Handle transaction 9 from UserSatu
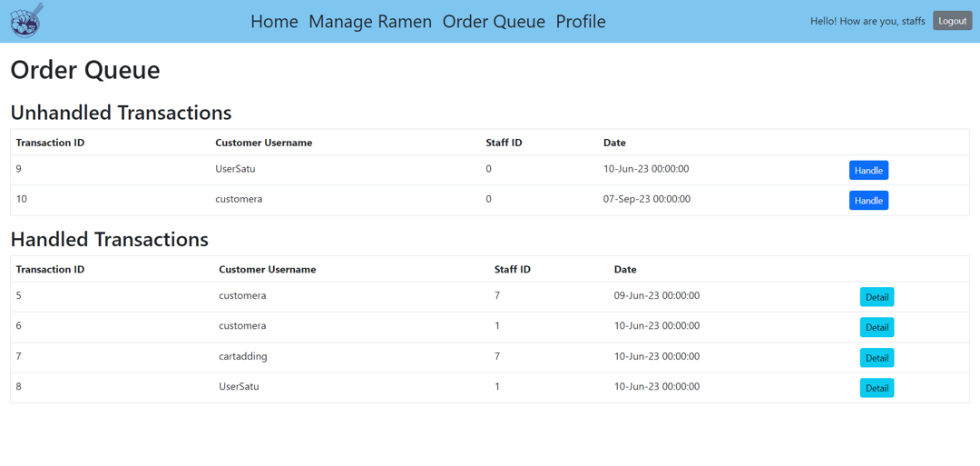 tap(868, 171)
